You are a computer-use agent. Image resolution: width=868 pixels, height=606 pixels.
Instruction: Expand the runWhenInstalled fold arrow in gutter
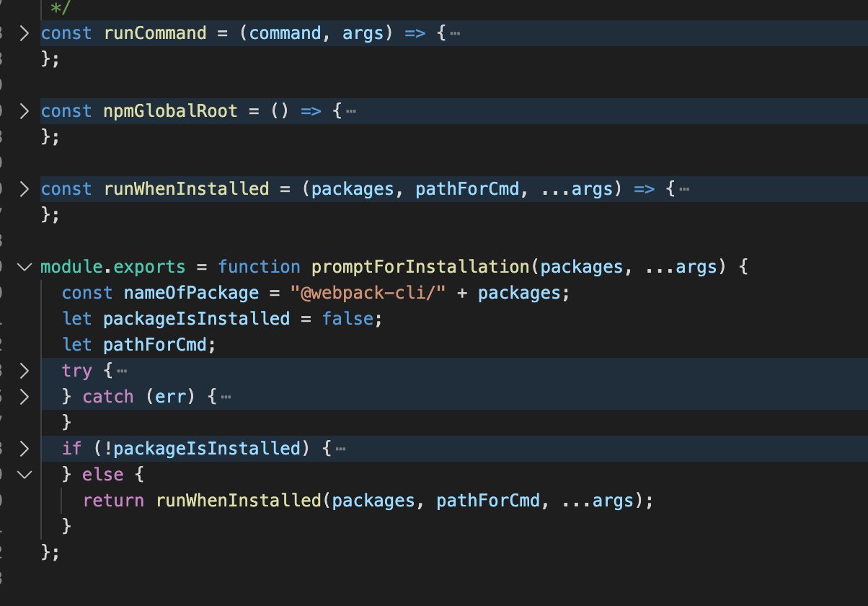[x=24, y=189]
